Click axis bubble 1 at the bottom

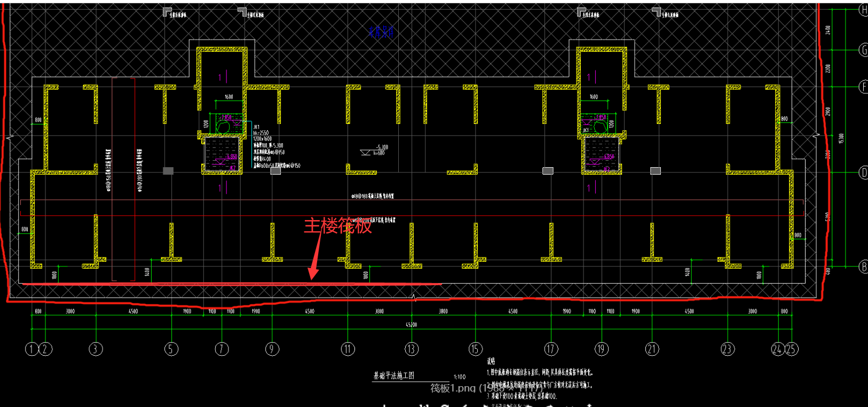tap(31, 349)
